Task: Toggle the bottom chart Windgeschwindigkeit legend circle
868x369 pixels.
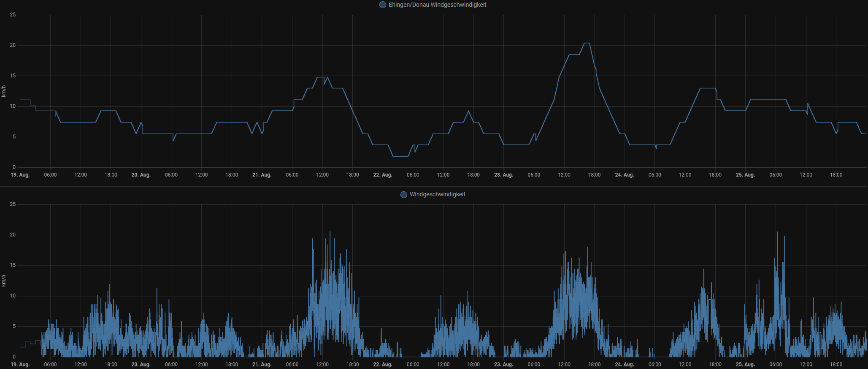Action: [403, 194]
